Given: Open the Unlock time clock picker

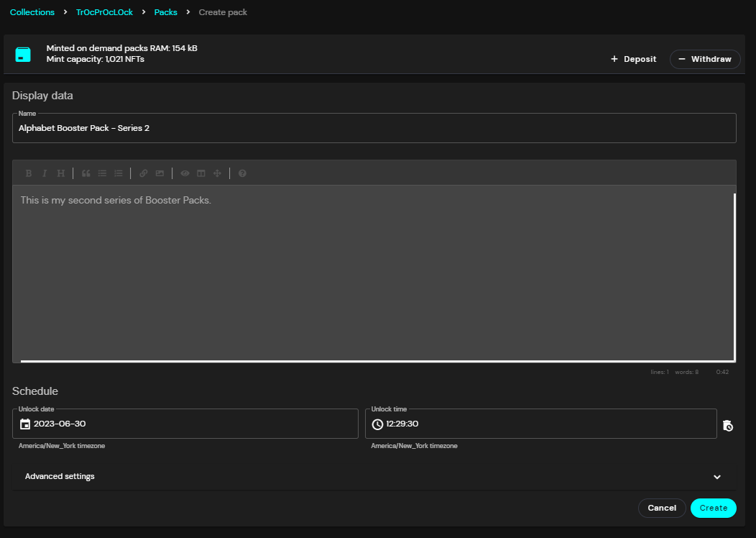Looking at the screenshot, I should (377, 424).
